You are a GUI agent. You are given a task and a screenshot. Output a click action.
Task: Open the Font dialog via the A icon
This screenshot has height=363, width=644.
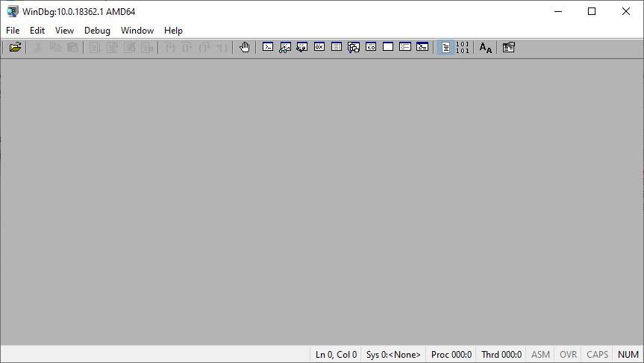pos(486,47)
